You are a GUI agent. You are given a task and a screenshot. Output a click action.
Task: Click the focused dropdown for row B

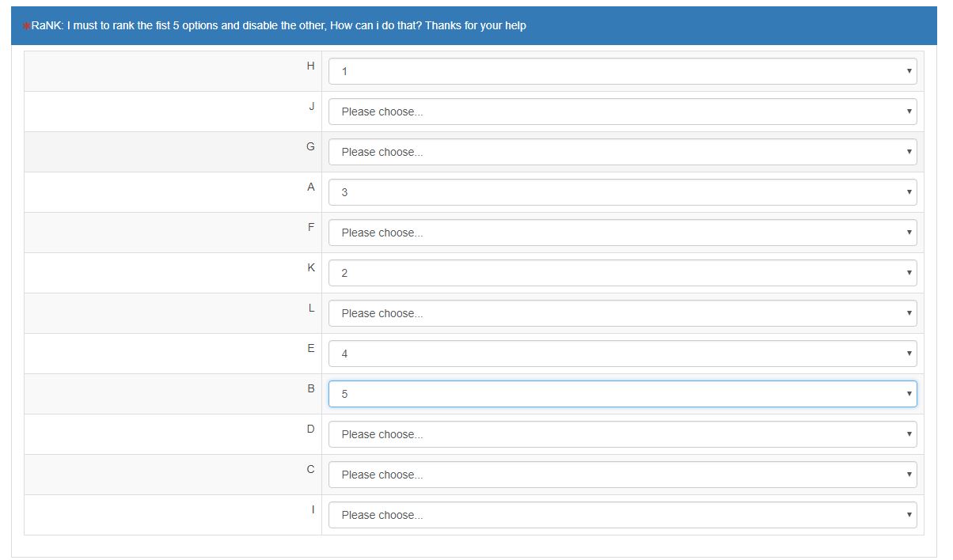point(622,394)
